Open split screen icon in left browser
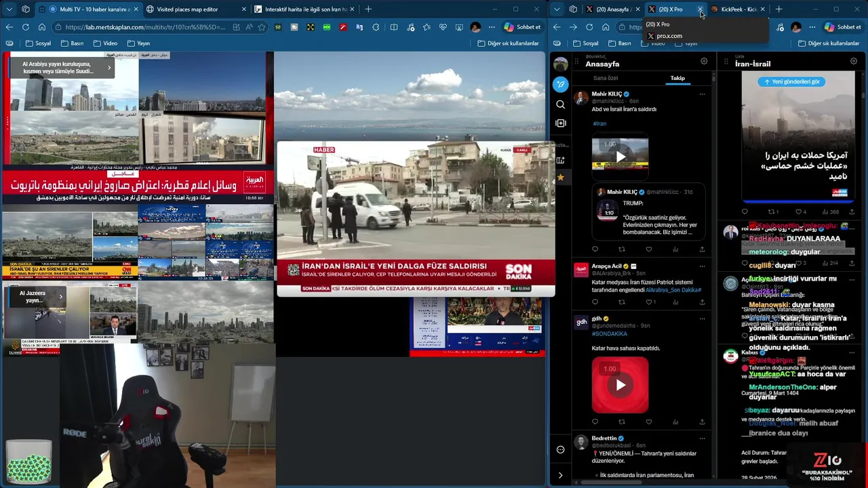 [394, 27]
